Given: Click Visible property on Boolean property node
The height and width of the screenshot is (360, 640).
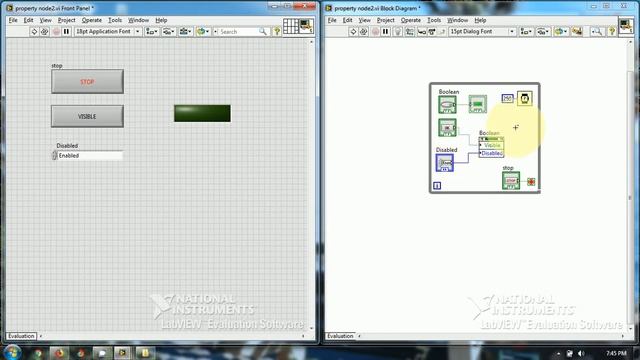Looking at the screenshot, I should (491, 145).
